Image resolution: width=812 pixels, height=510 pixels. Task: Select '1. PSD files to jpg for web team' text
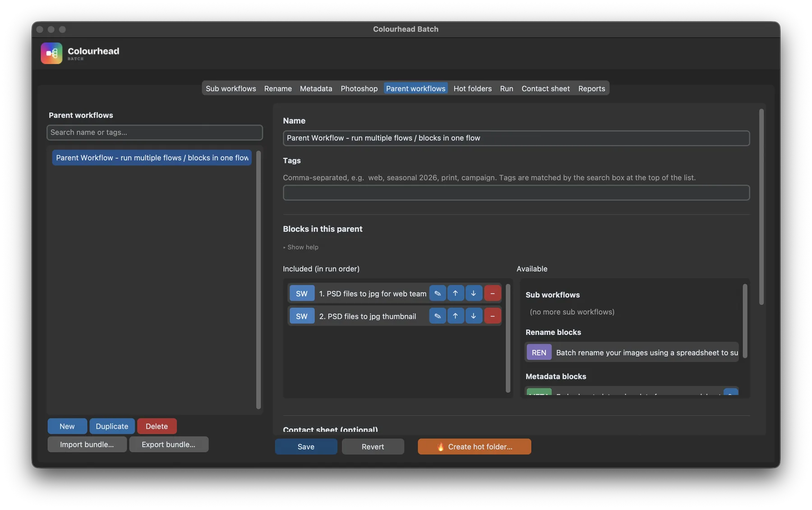click(373, 294)
